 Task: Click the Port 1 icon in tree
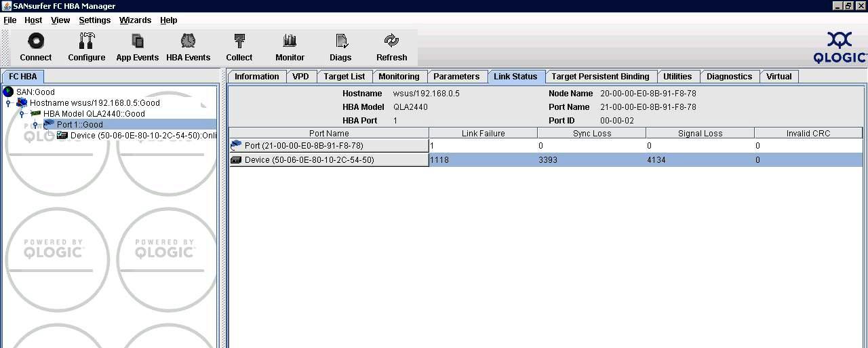point(49,124)
